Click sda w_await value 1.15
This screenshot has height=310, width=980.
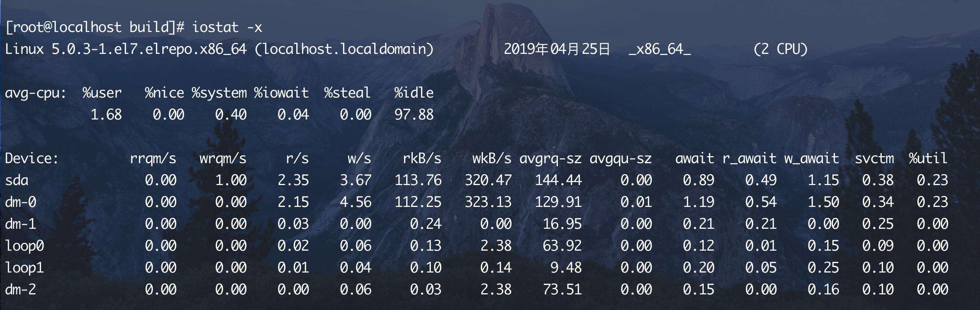824,180
